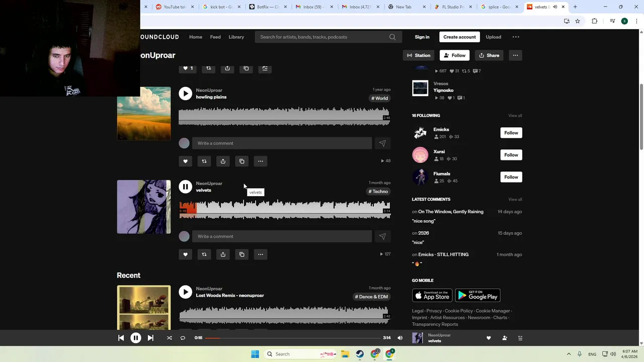Skip to next track in player bar
644x362 pixels.
click(150, 338)
